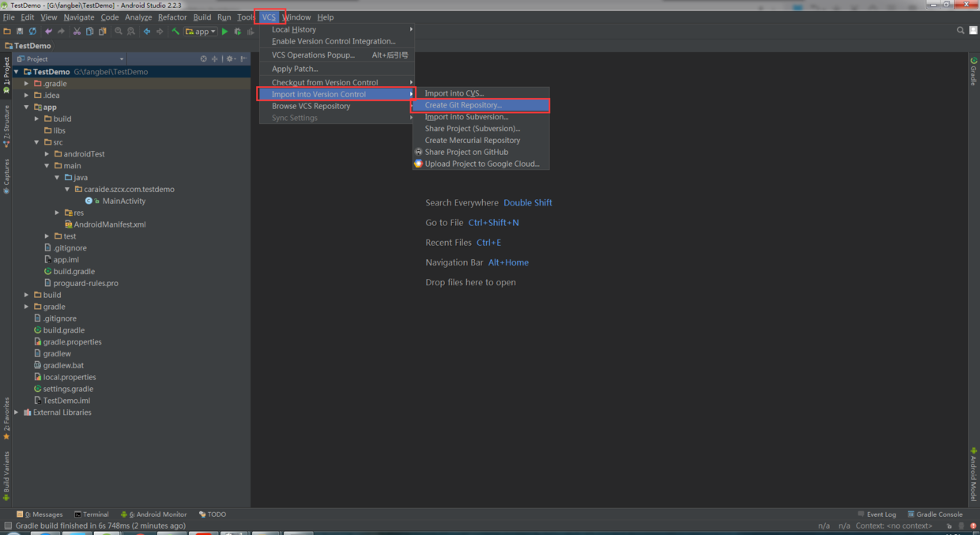Open Project panel settings gear

point(230,59)
